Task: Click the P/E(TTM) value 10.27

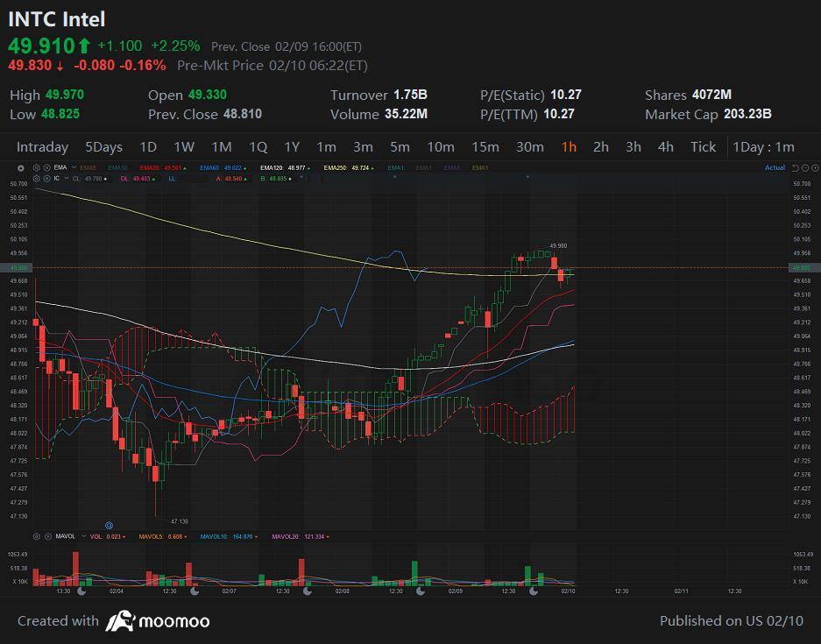Action: coord(559,114)
